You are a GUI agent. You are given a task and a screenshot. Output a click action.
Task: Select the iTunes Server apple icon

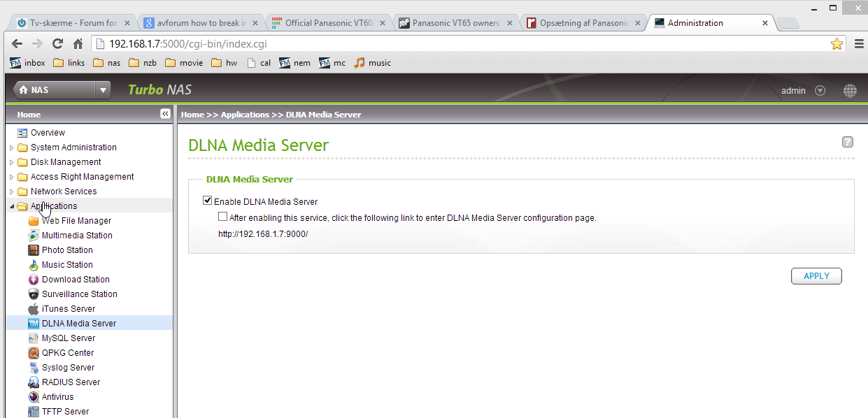tap(34, 309)
